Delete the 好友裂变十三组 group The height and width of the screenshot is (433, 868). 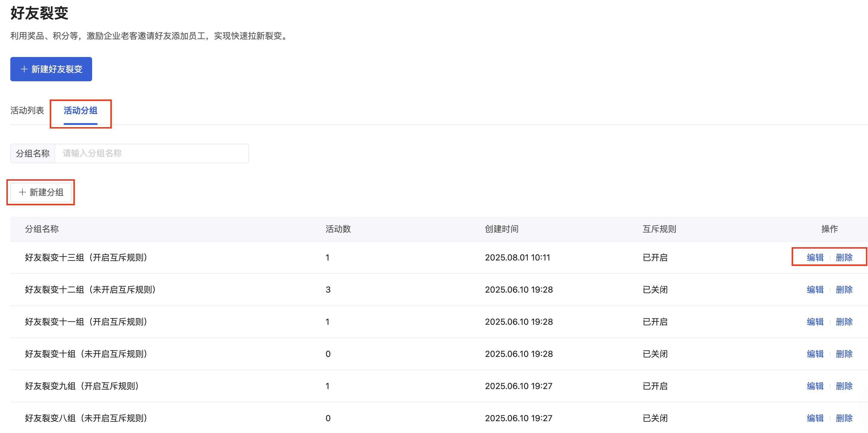[x=844, y=258]
